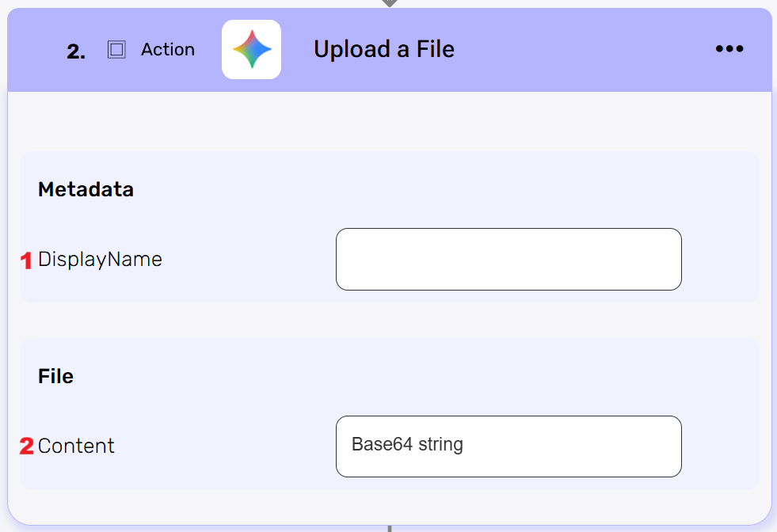Open the three-dot more options menu
777x532 pixels.
tap(729, 49)
